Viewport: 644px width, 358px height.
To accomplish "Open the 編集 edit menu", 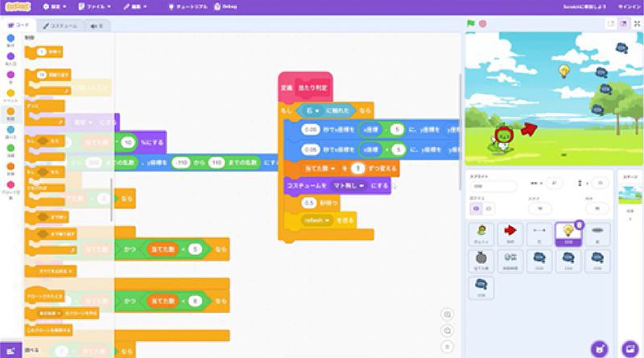I will tap(135, 6).
